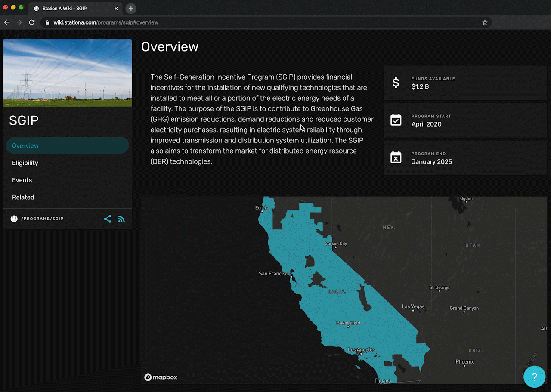Click the wind turbine header image
Viewport: 551px width, 392px height.
67,73
